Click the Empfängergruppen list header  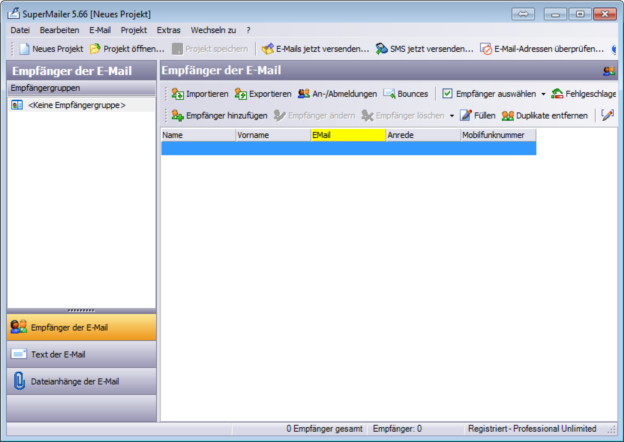82,88
